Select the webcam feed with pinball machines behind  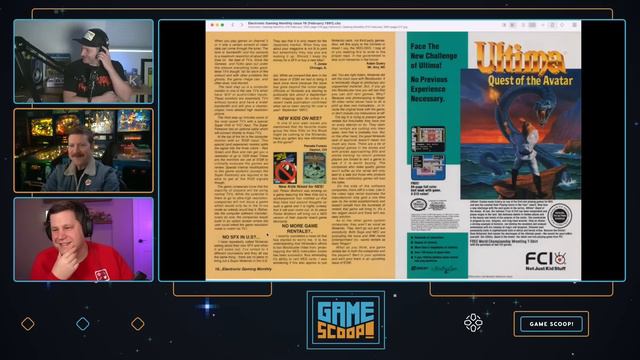coord(84,150)
